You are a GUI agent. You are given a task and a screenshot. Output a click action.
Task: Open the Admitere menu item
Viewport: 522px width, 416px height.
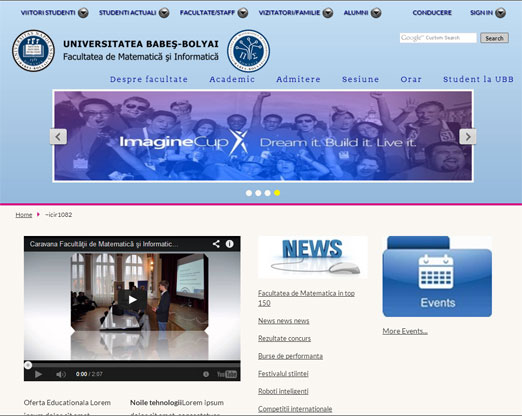[x=298, y=79]
